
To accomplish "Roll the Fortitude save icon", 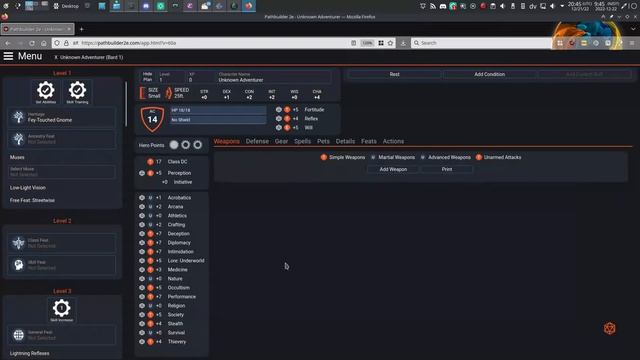I will [x=278, y=109].
